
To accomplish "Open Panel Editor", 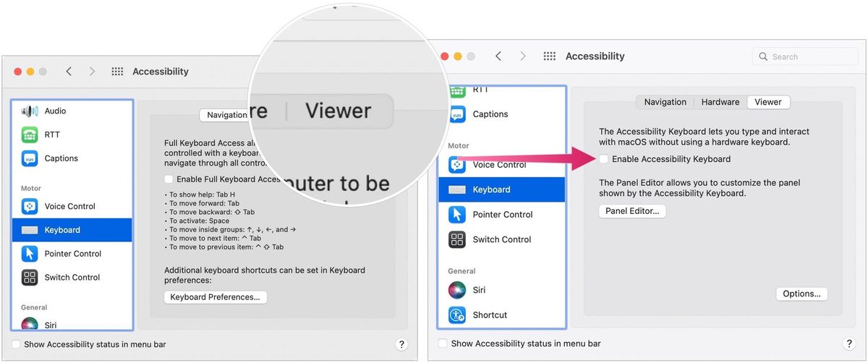I will tap(632, 211).
